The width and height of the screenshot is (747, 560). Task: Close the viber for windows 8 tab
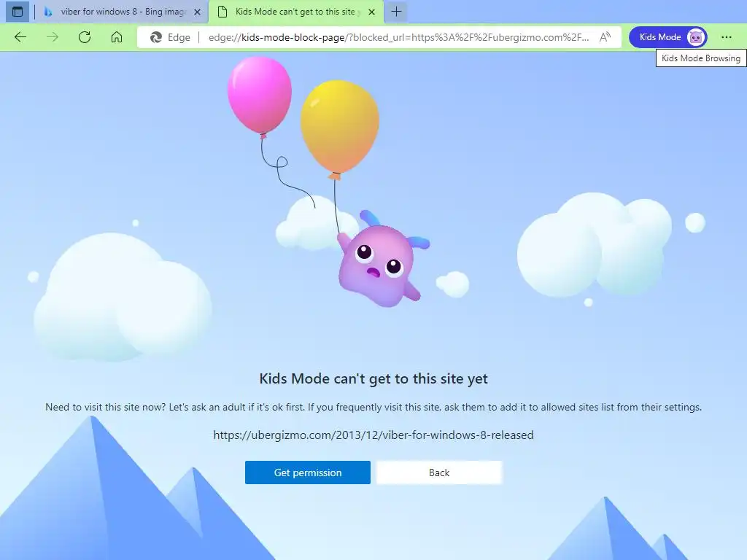pos(197,12)
